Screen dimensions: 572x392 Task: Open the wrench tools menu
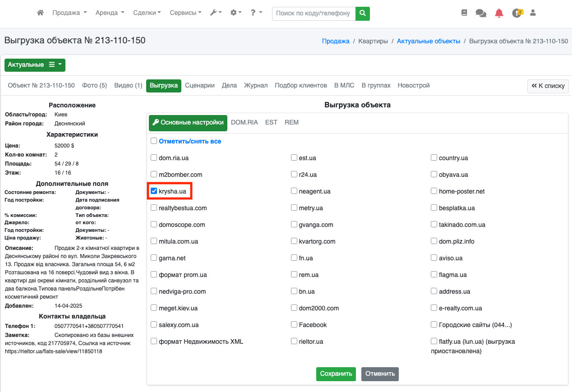pos(216,13)
